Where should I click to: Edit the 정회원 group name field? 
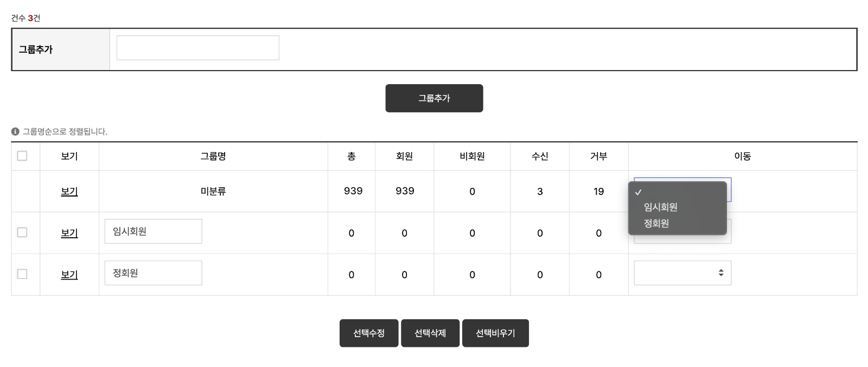[x=154, y=273]
